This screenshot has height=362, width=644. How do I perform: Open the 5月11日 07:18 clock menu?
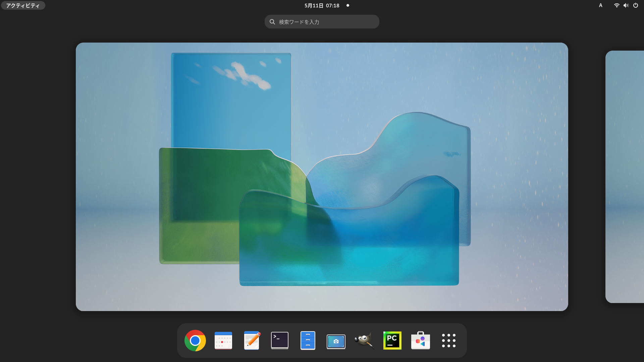coord(322,6)
